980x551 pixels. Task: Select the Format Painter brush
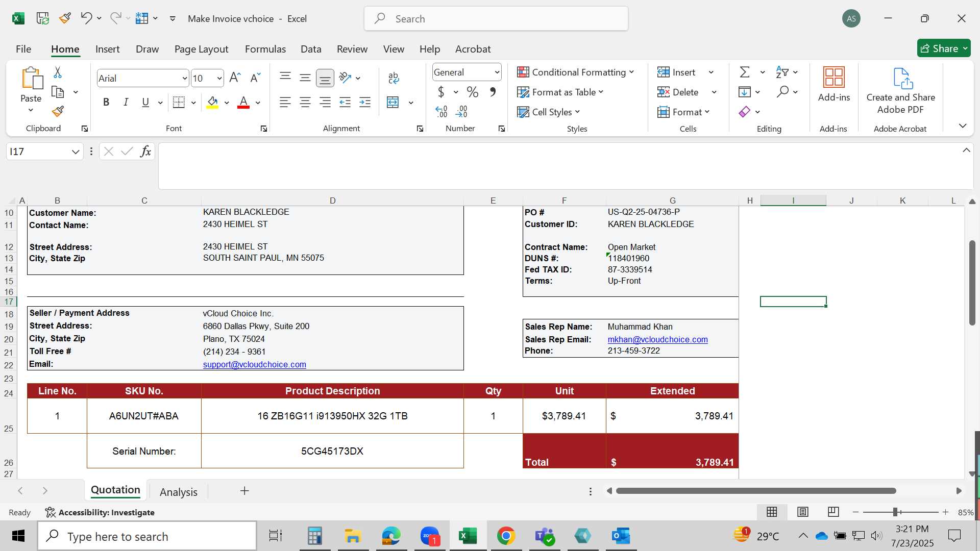tap(58, 111)
